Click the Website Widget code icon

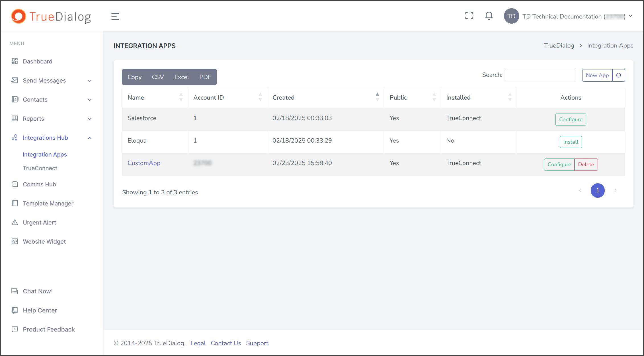pyautogui.click(x=15, y=241)
